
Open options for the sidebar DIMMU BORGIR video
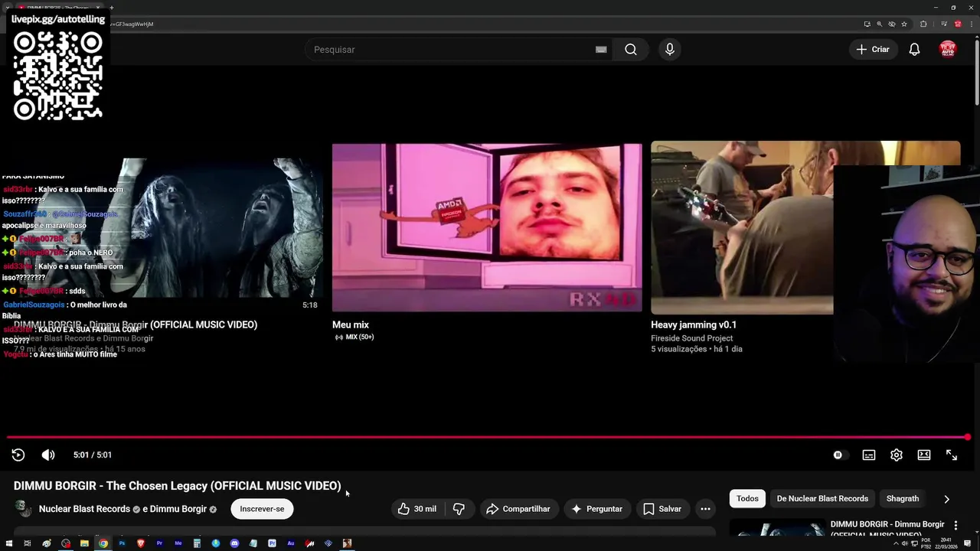(x=955, y=526)
